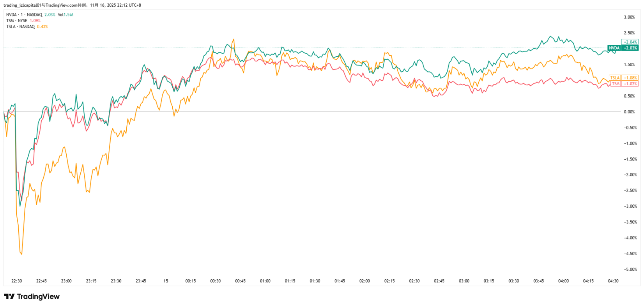Click the orange +1.08% TSLA value label
The width and height of the screenshot is (644, 307).
pyautogui.click(x=630, y=78)
